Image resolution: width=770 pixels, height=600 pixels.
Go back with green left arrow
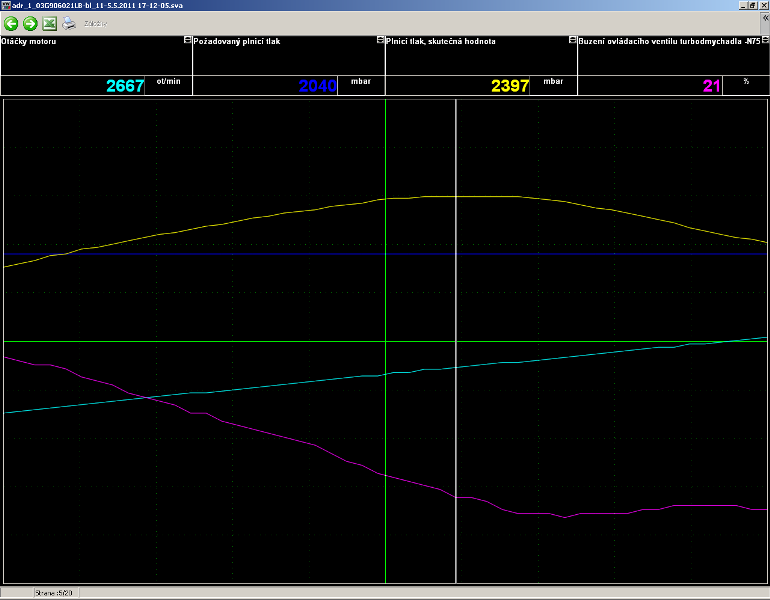coord(11,23)
